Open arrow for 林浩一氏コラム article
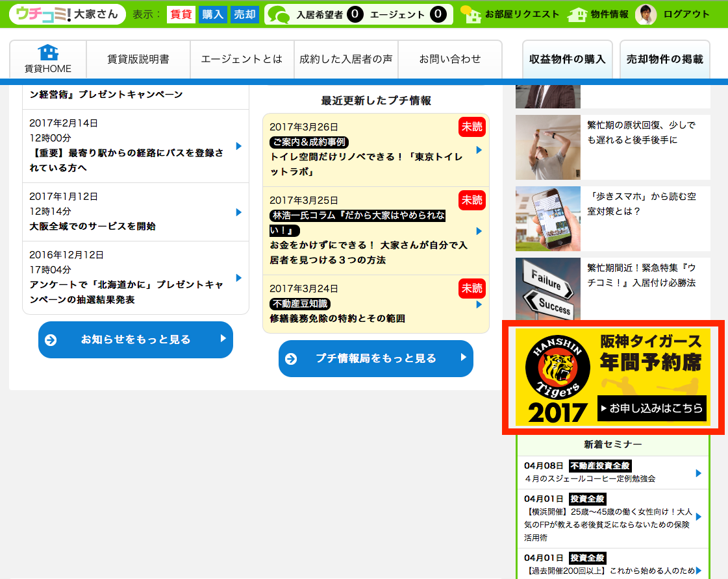This screenshot has width=728, height=579. click(479, 231)
